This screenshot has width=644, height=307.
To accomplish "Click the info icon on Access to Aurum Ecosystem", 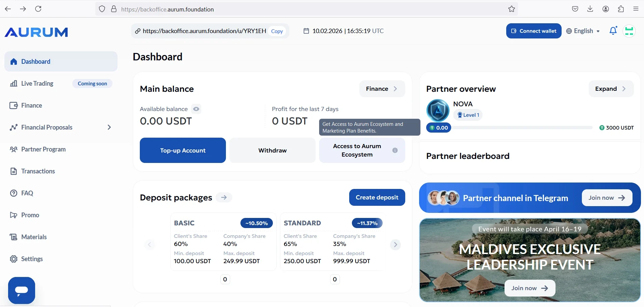I will [395, 150].
